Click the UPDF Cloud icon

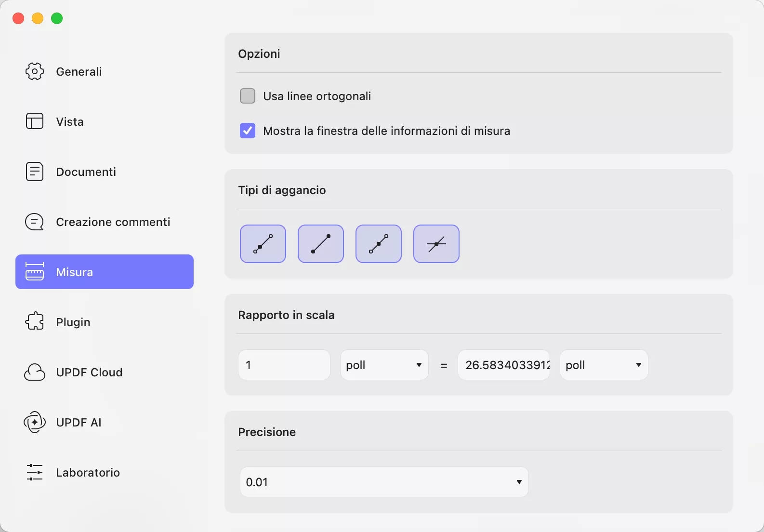tap(35, 372)
